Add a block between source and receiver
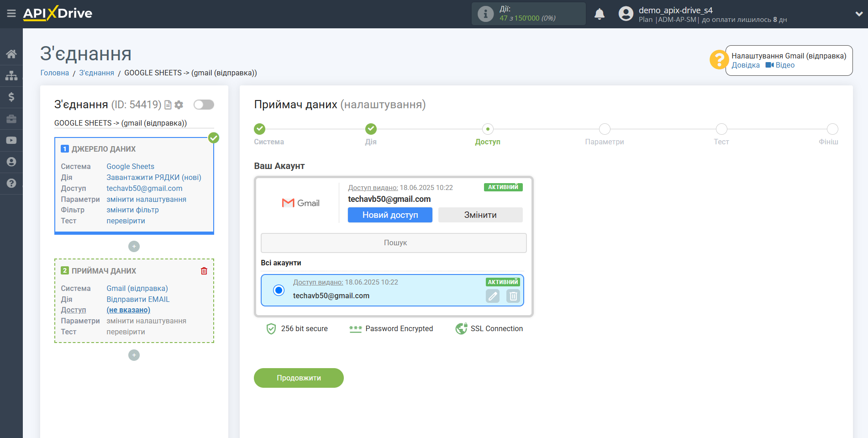This screenshot has height=438, width=868. point(134,247)
